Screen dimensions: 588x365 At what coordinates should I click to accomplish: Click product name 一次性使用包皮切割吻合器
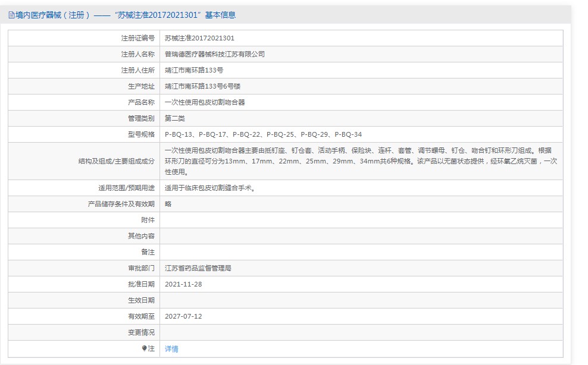coord(205,102)
